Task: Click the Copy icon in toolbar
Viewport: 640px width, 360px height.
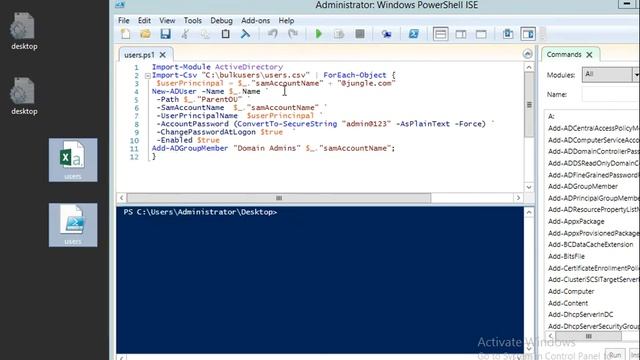Action: click(205, 34)
